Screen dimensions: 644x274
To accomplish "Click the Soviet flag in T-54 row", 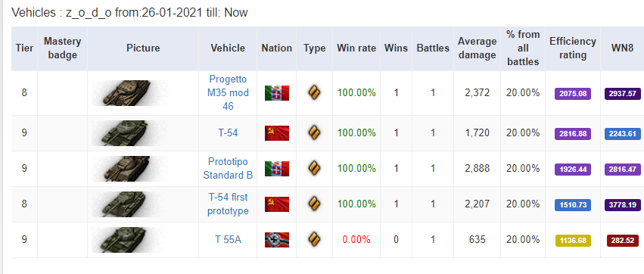I will tap(277, 133).
